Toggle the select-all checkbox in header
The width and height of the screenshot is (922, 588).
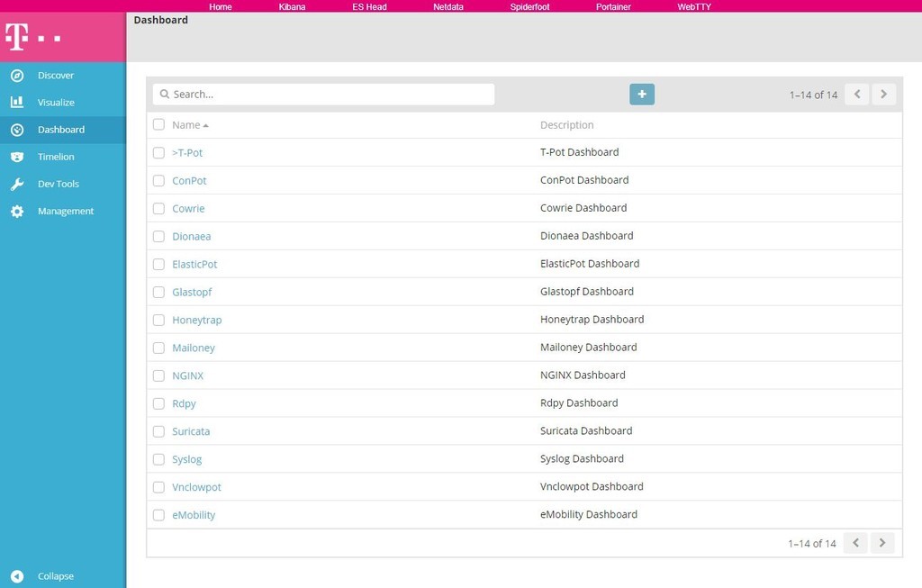tap(158, 124)
